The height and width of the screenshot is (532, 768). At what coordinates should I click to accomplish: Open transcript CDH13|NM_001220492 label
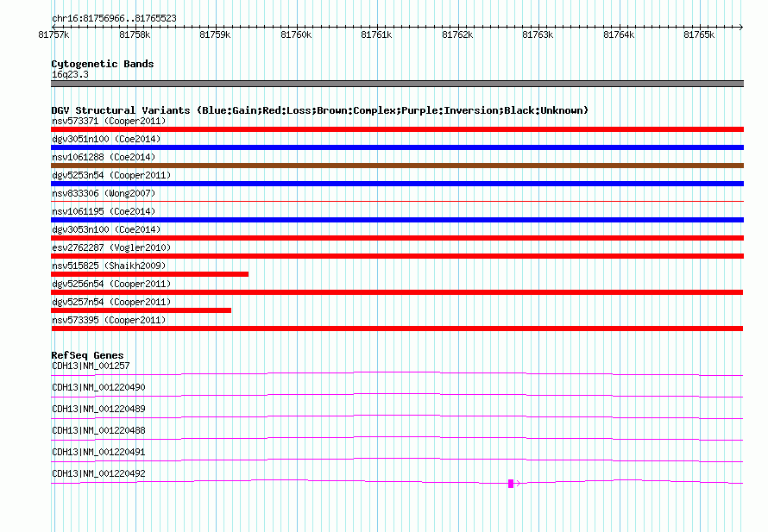tap(98, 473)
